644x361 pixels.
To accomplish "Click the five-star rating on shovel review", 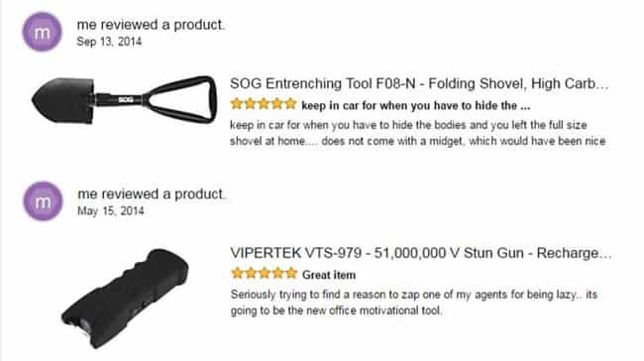I will [x=264, y=104].
